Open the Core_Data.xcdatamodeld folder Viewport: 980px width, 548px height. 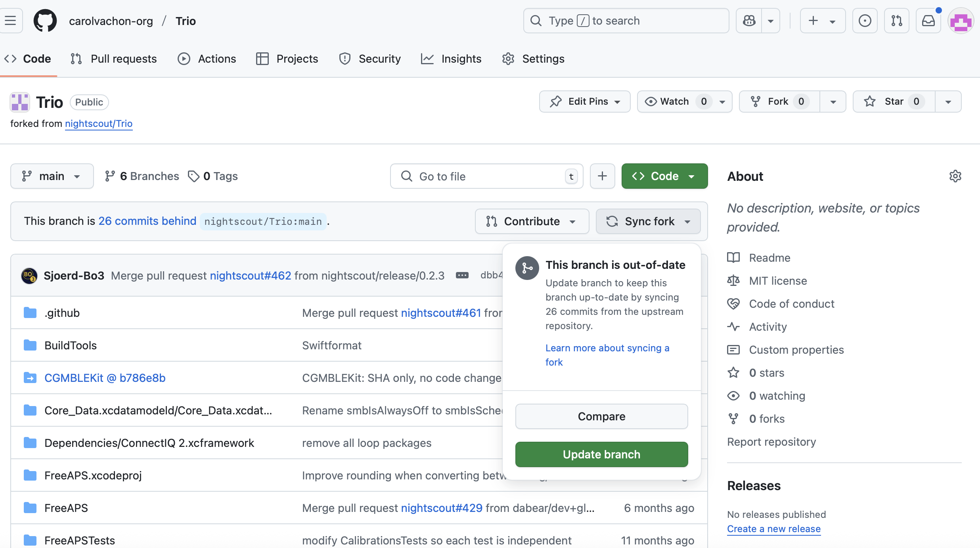click(158, 410)
